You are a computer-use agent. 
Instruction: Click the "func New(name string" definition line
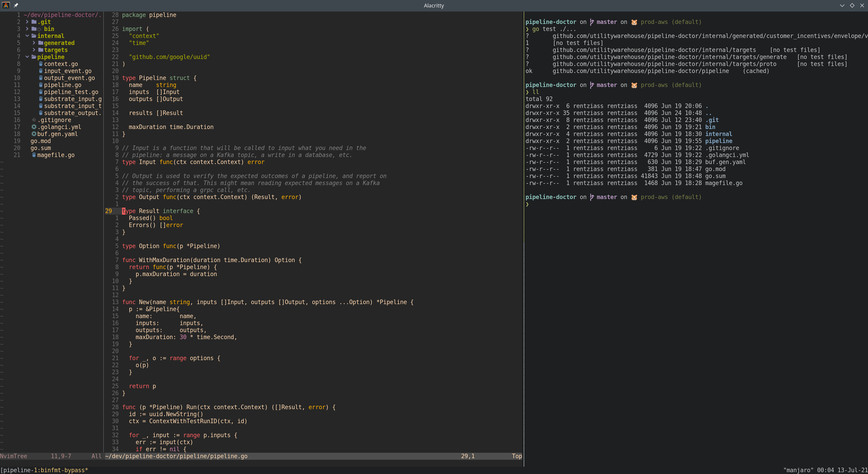coord(268,302)
